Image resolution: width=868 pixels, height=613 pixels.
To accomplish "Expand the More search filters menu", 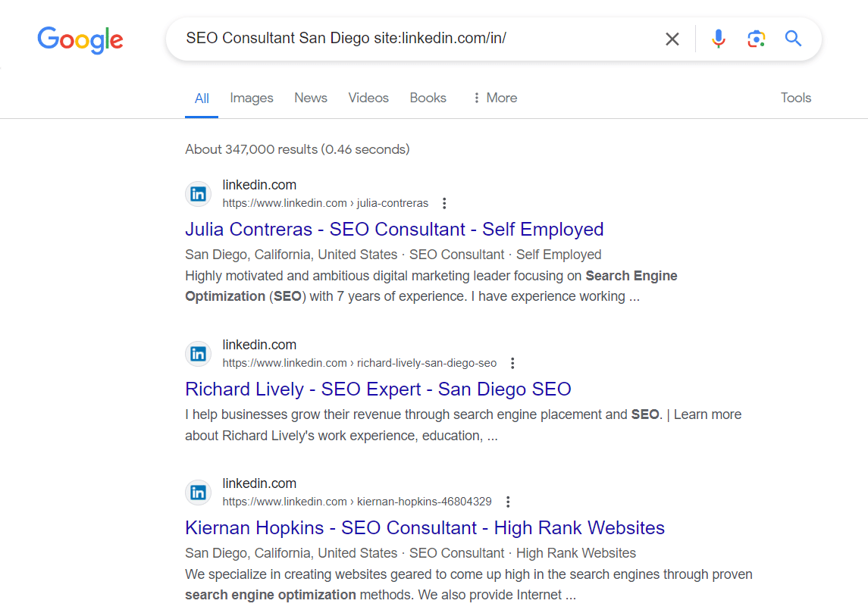I will [x=494, y=98].
